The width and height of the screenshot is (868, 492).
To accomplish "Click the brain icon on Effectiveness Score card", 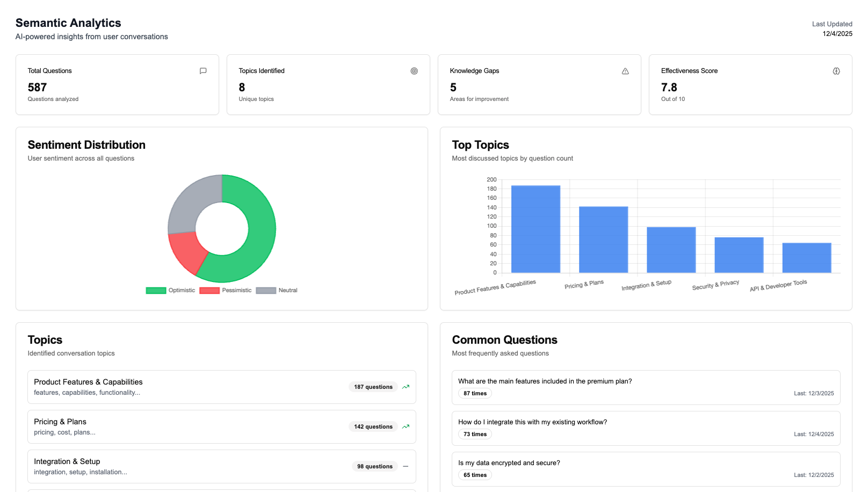I will (x=836, y=70).
